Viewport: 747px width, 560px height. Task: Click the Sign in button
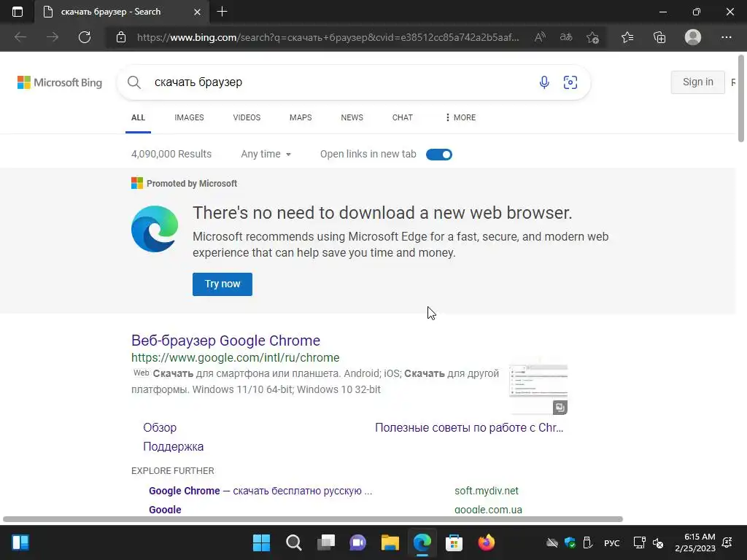pyautogui.click(x=698, y=82)
